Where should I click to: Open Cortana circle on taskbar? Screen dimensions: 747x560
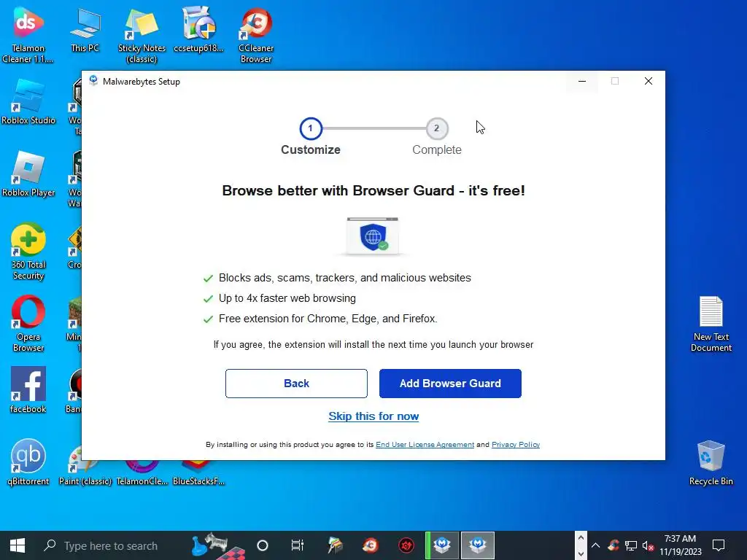pos(263,545)
